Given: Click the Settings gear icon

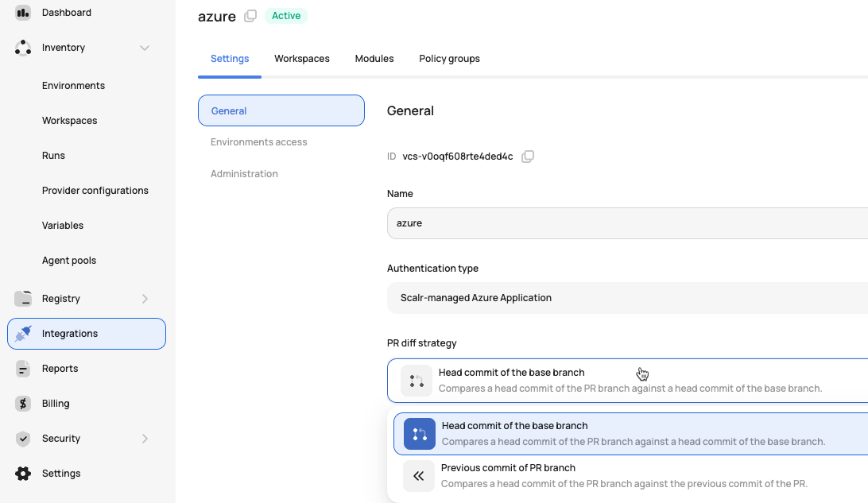Looking at the screenshot, I should coord(23,473).
